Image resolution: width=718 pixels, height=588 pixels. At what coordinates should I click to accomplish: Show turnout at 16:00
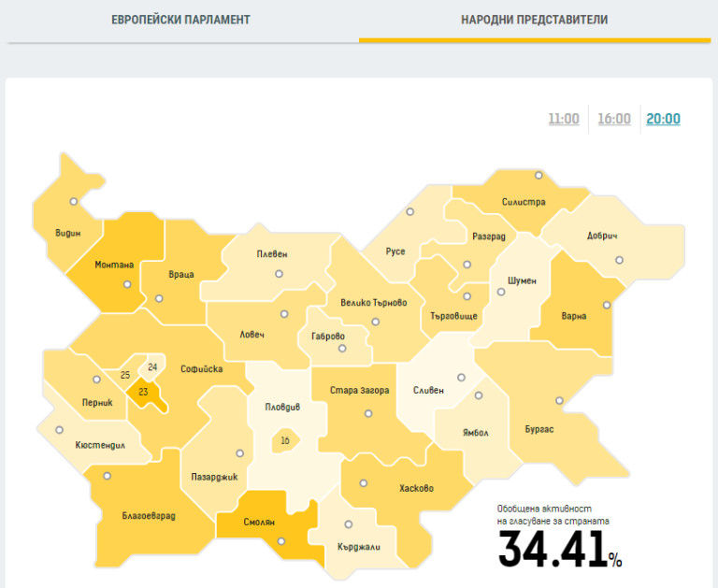(614, 119)
